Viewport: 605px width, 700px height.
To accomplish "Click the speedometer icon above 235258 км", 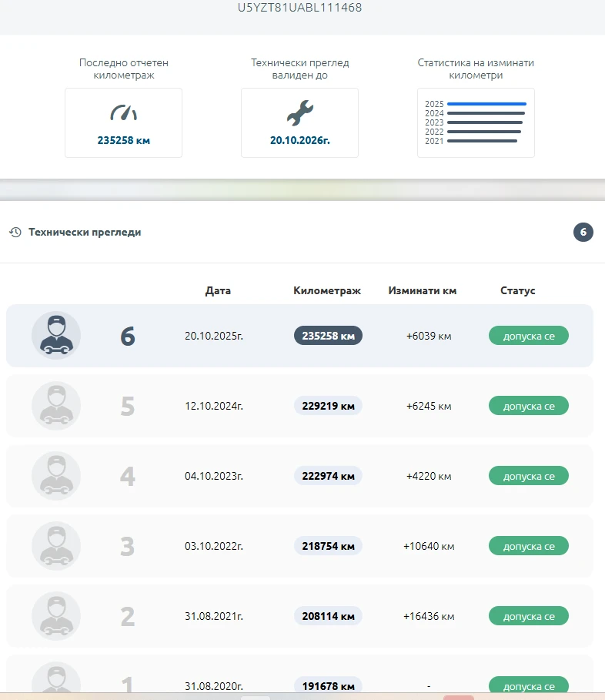I will coord(123,114).
